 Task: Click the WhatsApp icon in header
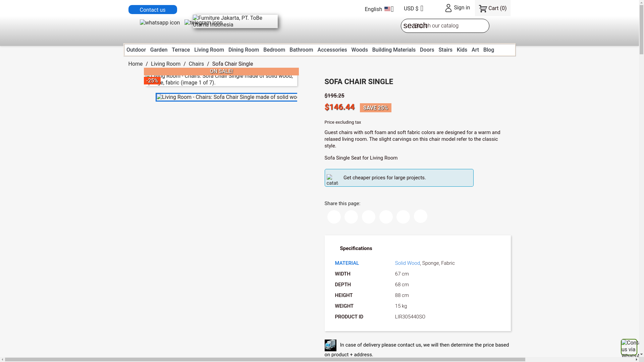click(x=160, y=23)
